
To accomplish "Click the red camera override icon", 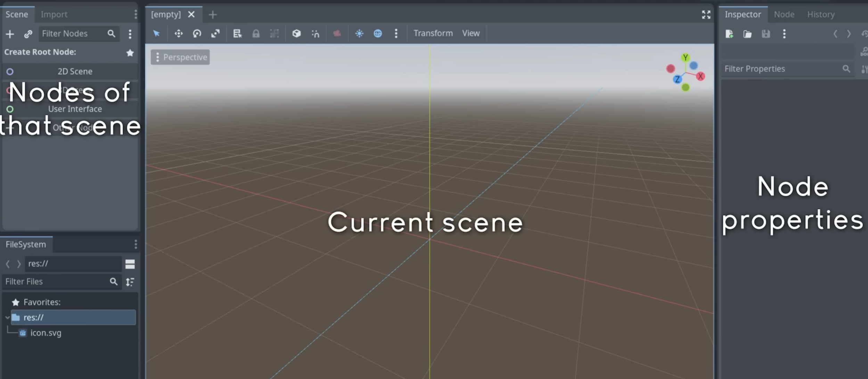I will [x=337, y=33].
